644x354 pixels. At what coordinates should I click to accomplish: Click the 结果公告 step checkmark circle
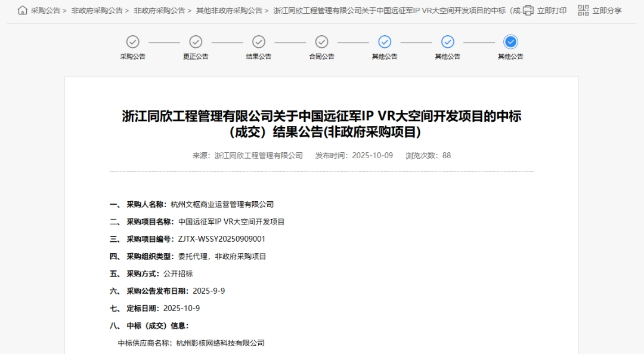click(x=259, y=43)
